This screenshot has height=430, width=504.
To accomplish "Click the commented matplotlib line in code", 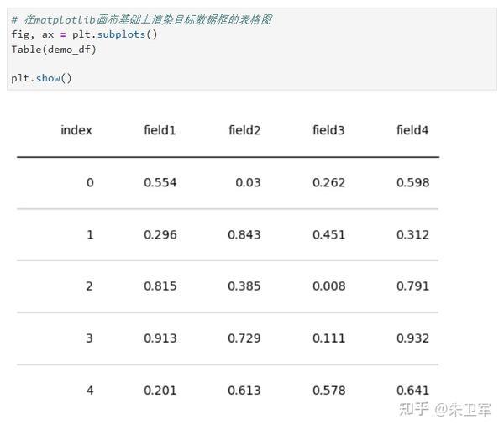I will click(142, 19).
